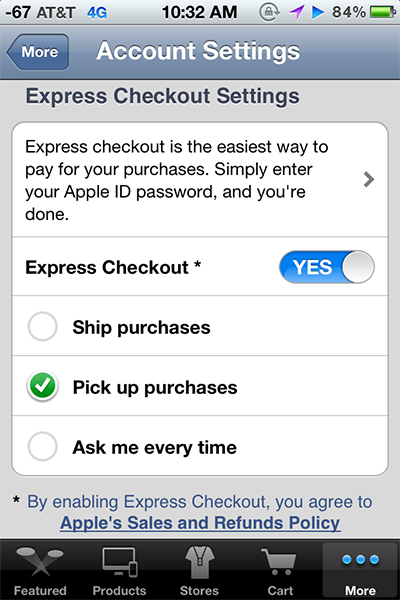
Task: Tap the 4G network indicator
Action: coord(97,13)
